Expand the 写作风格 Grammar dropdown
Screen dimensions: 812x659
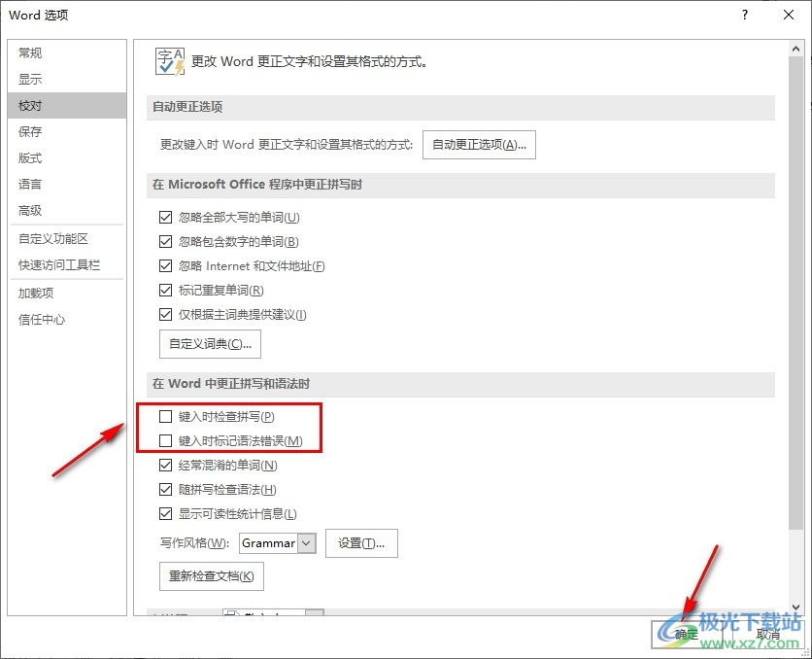coord(306,543)
